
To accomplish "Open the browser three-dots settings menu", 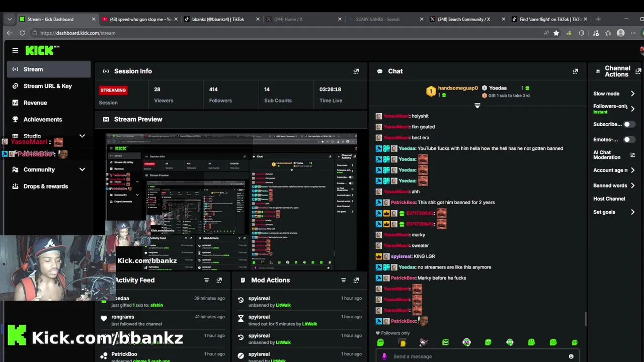I will click(x=634, y=33).
